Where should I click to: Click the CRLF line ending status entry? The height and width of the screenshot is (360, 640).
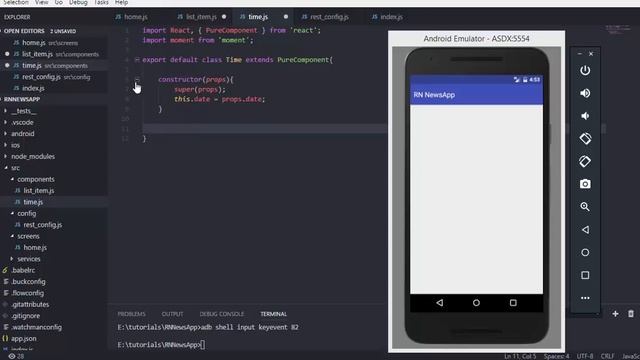(x=607, y=356)
